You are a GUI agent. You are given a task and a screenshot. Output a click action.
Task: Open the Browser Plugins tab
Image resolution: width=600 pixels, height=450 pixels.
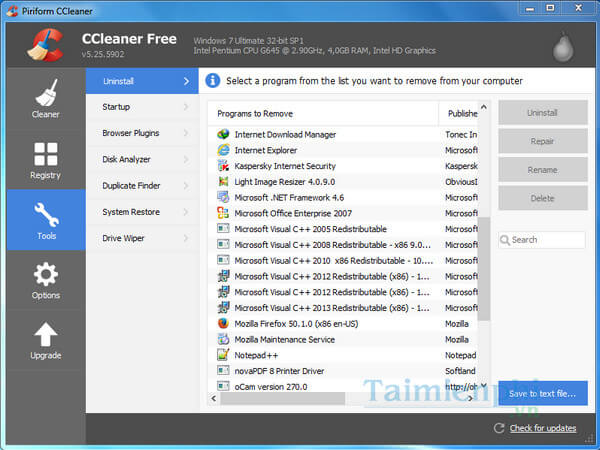coord(142,133)
